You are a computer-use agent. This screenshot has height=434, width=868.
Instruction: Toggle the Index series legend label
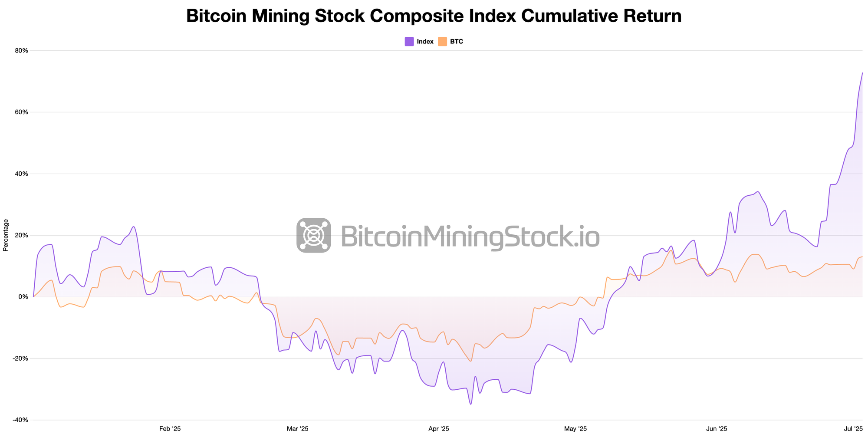coord(425,42)
